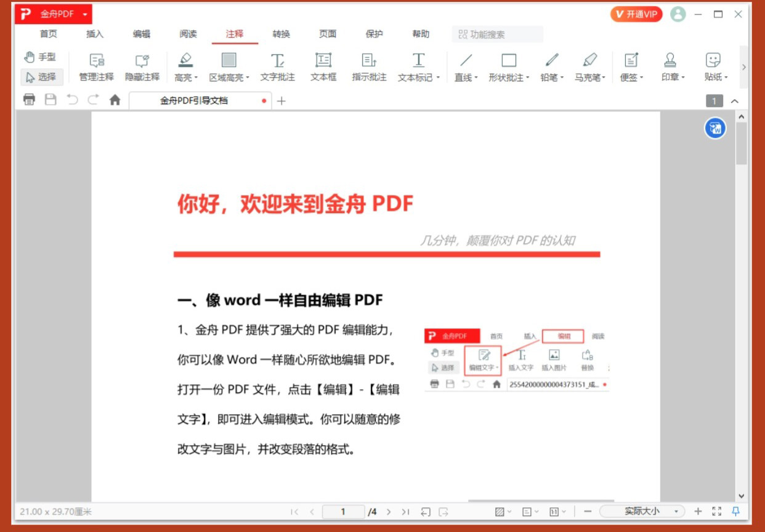Image resolution: width=765 pixels, height=532 pixels.
Task: Open the user account avatar
Action: (x=678, y=14)
